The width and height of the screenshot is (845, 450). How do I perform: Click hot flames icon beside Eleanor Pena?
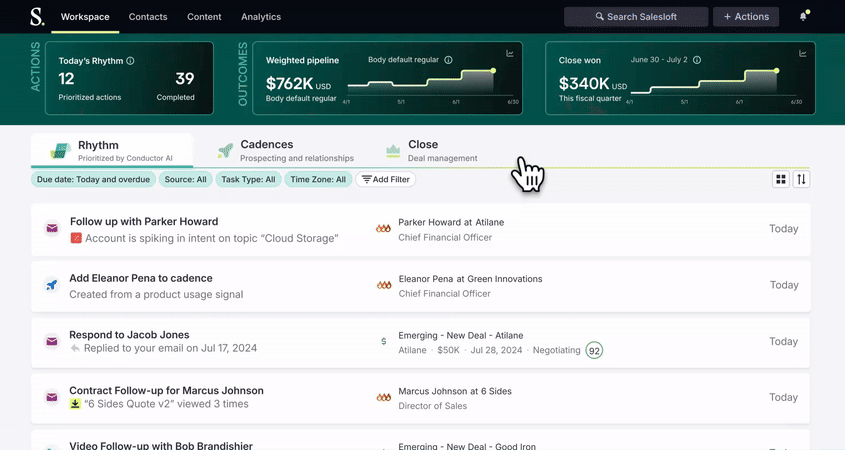tap(384, 285)
